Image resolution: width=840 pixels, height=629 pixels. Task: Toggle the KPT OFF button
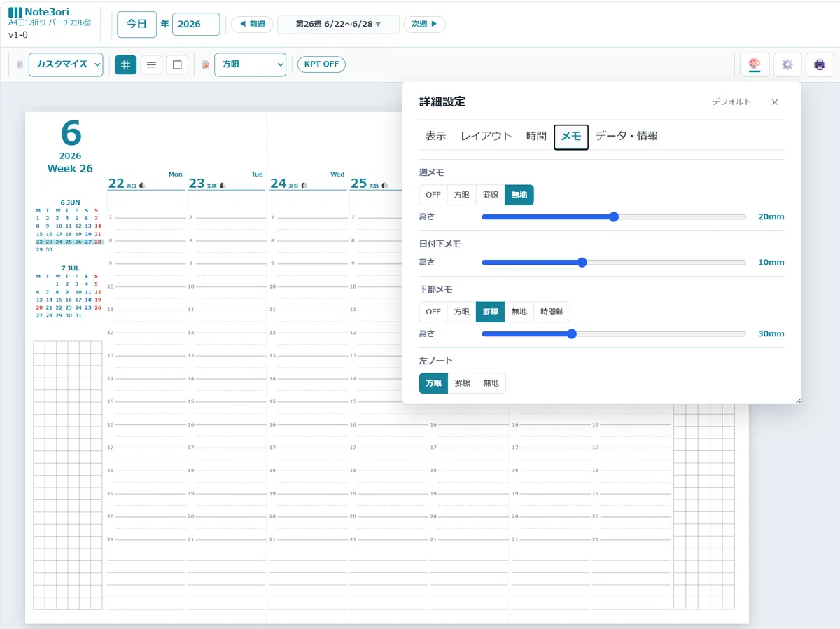pyautogui.click(x=321, y=64)
